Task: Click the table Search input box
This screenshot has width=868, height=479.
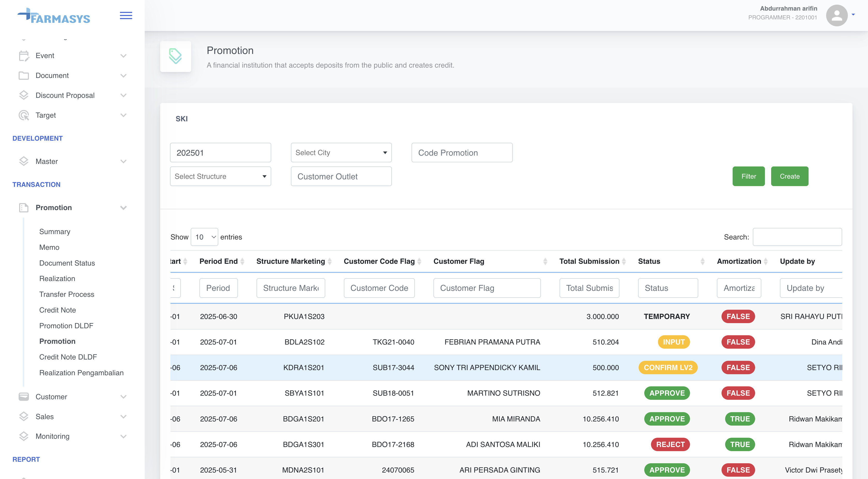Action: [x=797, y=237]
